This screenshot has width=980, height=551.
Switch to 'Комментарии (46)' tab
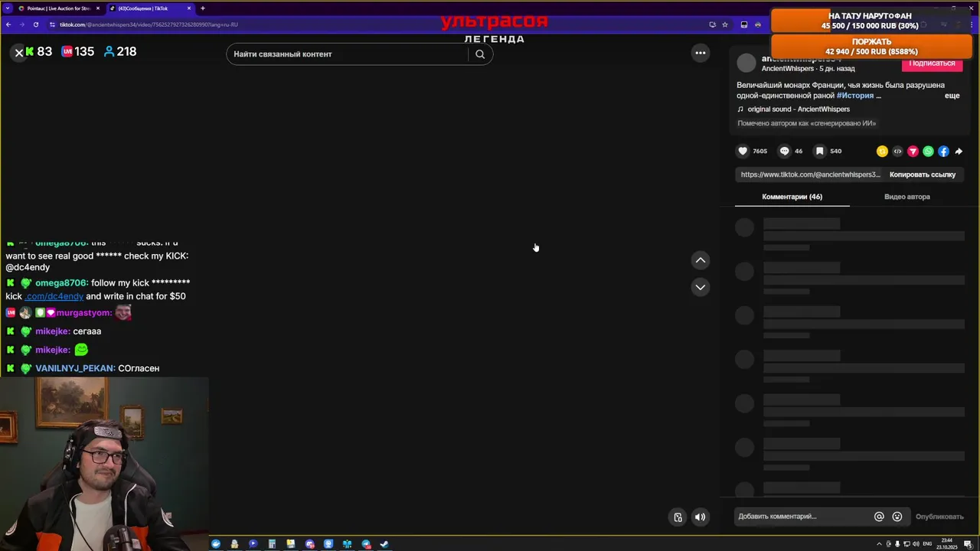792,197
